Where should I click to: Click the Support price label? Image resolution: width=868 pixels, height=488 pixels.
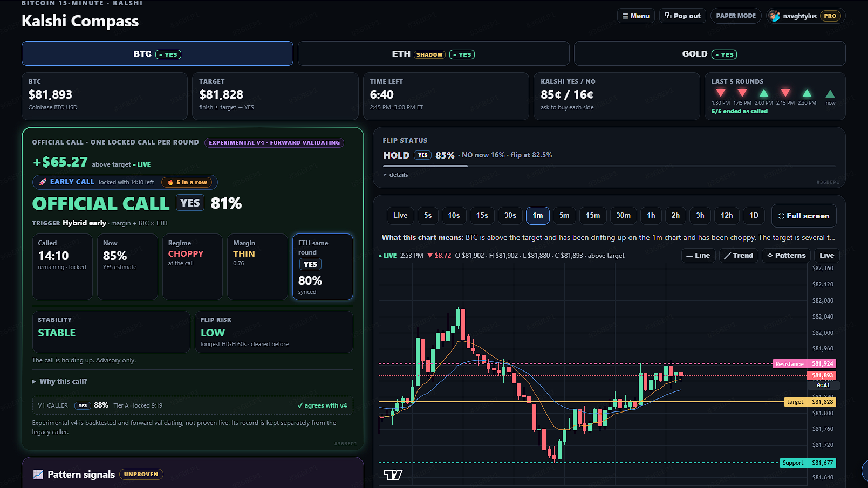coord(808,463)
